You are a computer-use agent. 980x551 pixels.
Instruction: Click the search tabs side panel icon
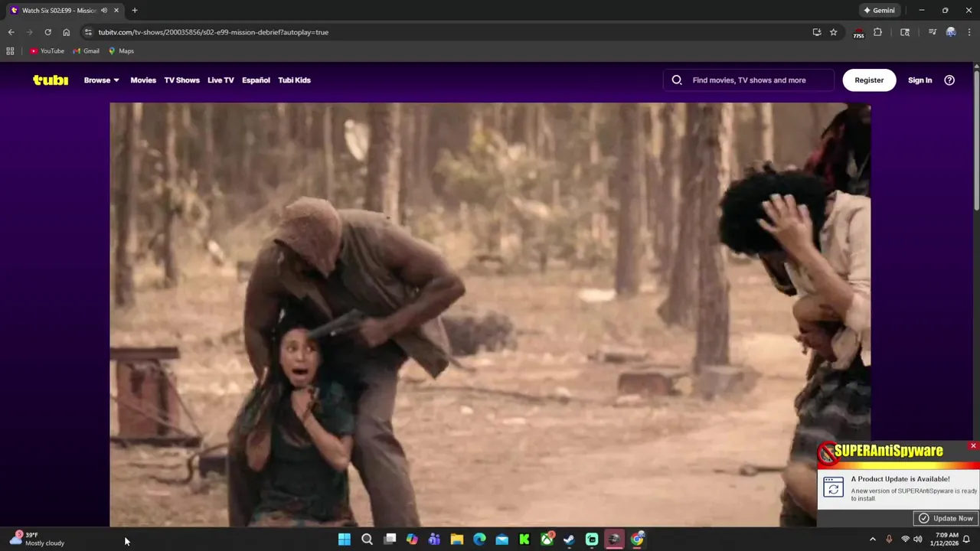tap(905, 32)
